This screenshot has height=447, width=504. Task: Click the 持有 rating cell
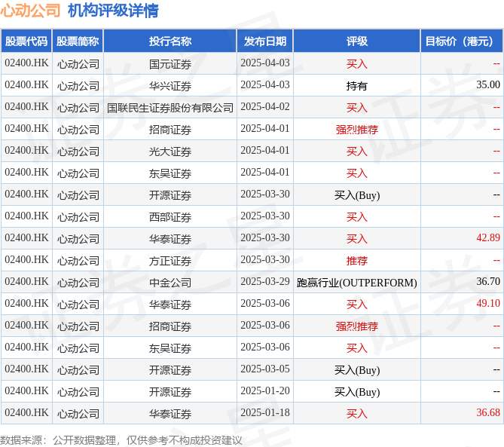pos(357,86)
